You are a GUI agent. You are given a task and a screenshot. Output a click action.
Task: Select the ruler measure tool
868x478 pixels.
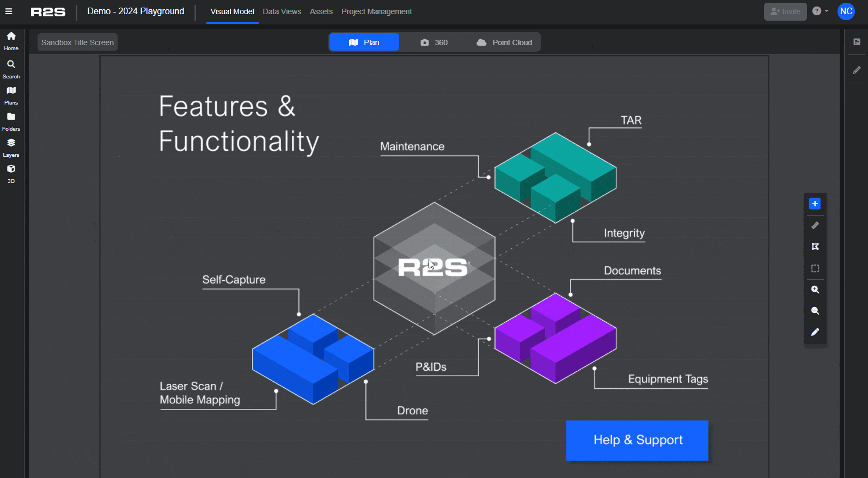point(815,225)
